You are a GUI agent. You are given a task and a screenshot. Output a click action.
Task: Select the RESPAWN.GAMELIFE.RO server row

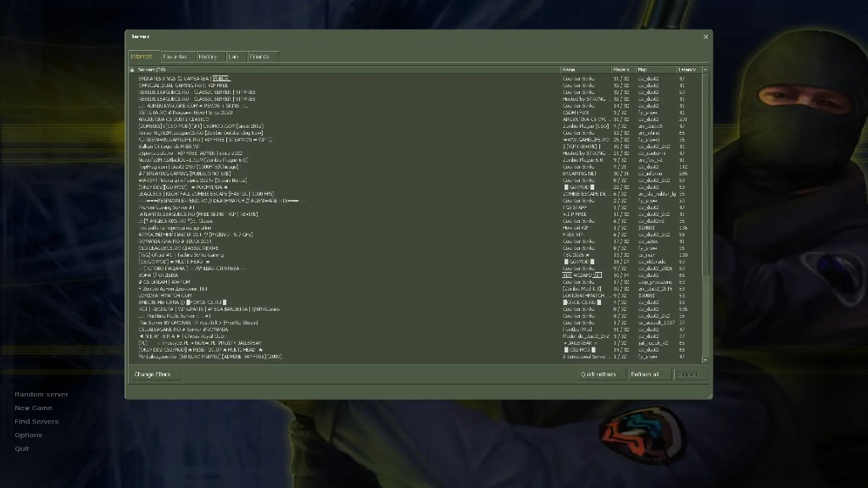pos(415,140)
